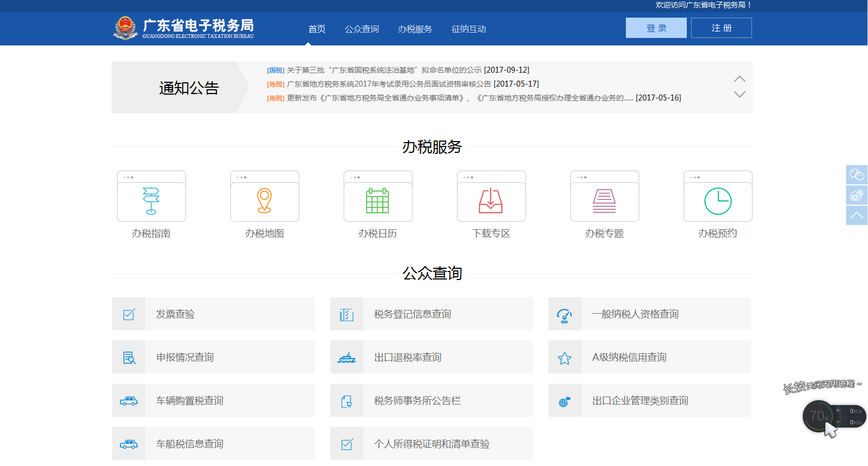
Task: Click the 登录 button
Action: [656, 28]
